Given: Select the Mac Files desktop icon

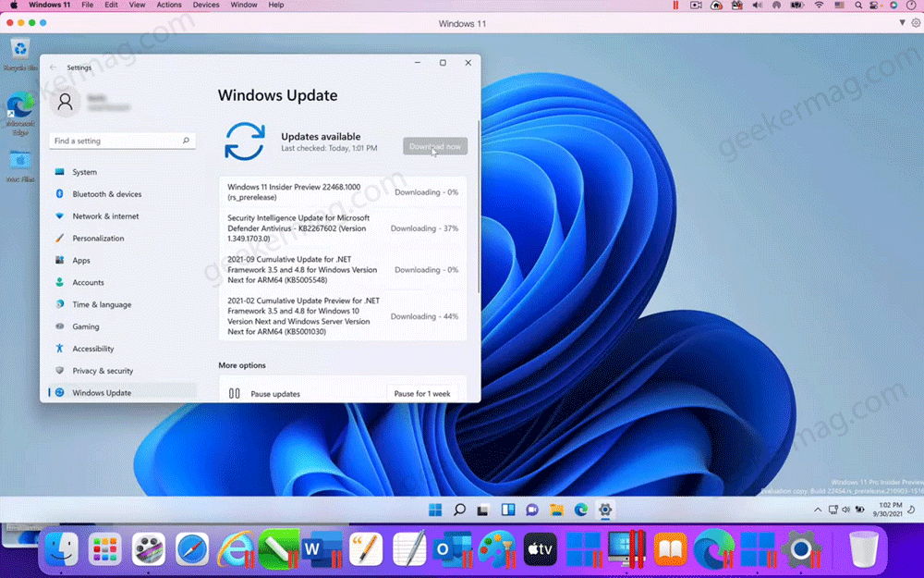Looking at the screenshot, I should [x=20, y=166].
